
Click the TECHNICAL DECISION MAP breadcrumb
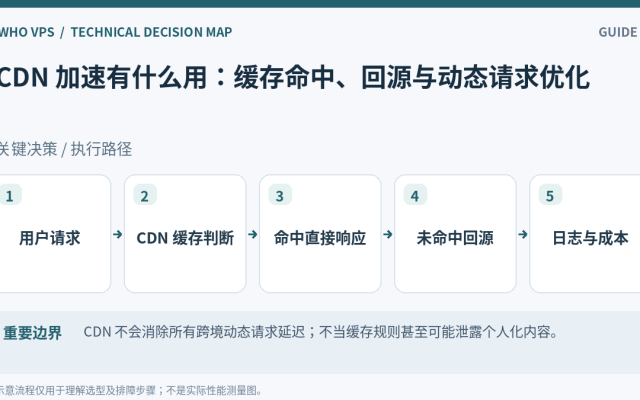(151, 32)
